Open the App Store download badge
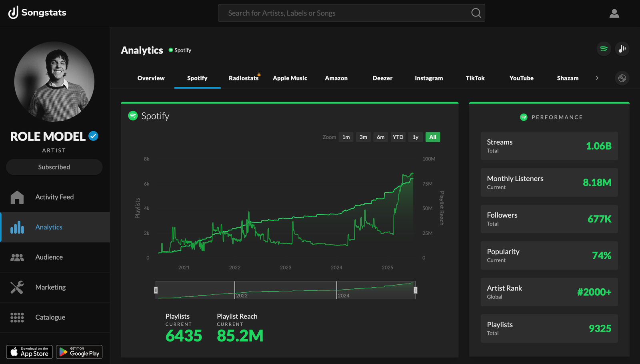 [29, 352]
